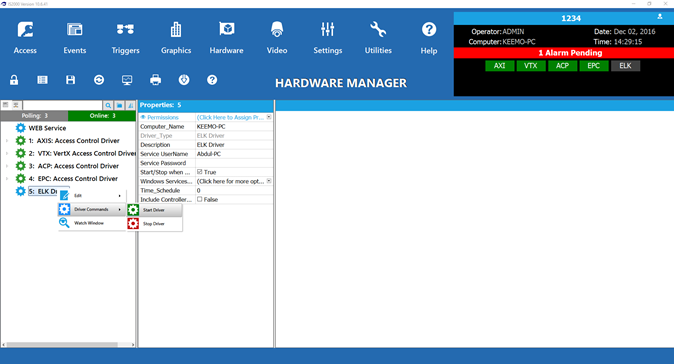
Task: Open the Edit submenu in context menu
Action: coord(92,196)
